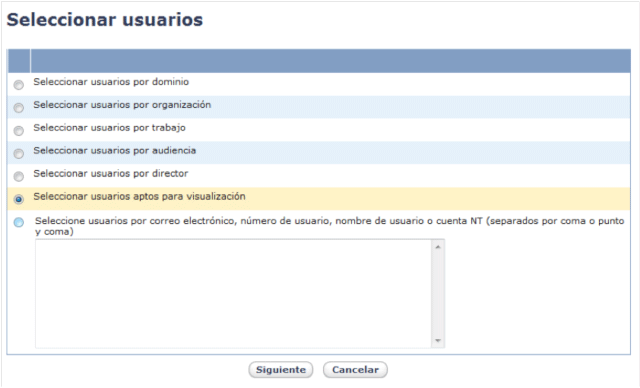Pick the 'por audiencia' radio button
The width and height of the screenshot is (640, 388).
click(x=19, y=153)
